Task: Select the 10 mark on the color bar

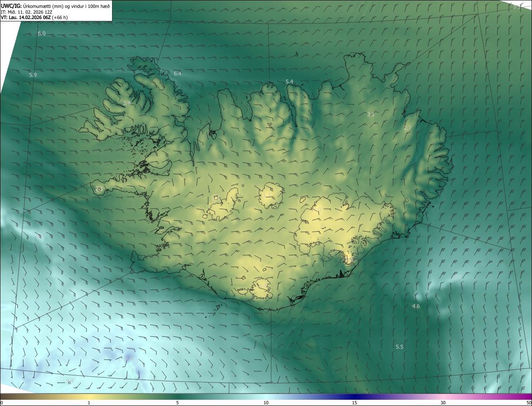Action: pos(266,403)
